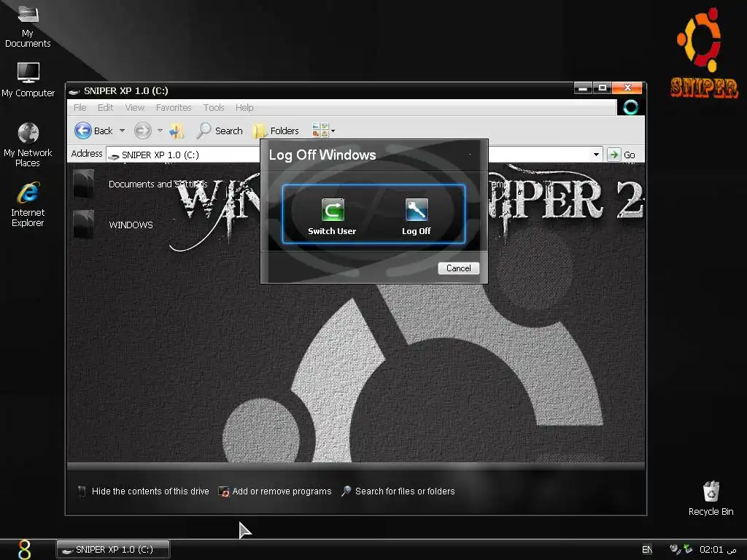Expand the Views dropdown arrow
This screenshot has width=747, height=560.
tap(333, 131)
